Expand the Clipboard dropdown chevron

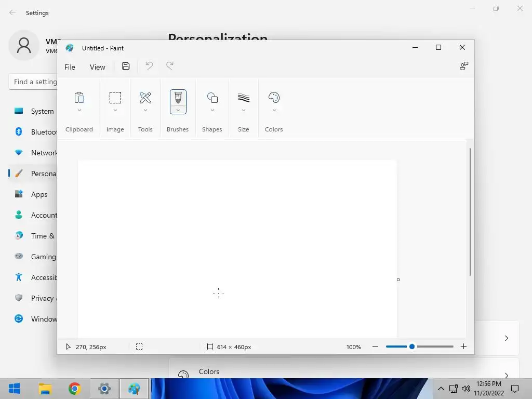click(79, 110)
